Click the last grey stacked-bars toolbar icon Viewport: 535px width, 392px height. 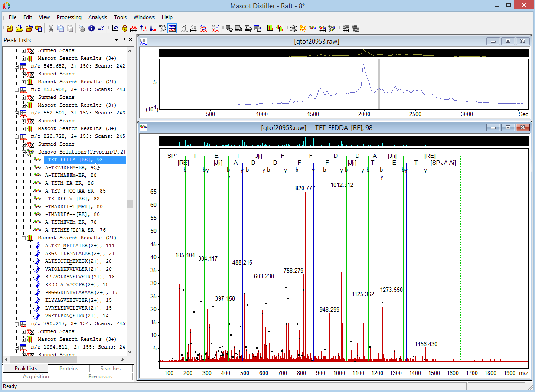355,29
